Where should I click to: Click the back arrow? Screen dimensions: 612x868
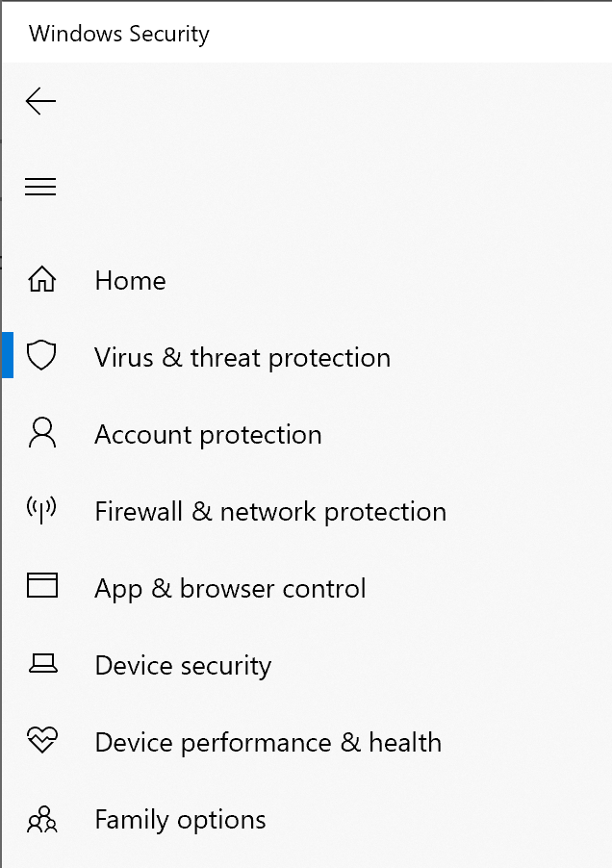click(x=40, y=100)
